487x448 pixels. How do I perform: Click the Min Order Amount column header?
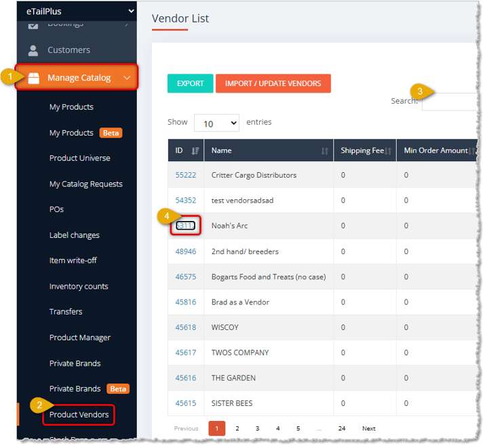click(435, 150)
